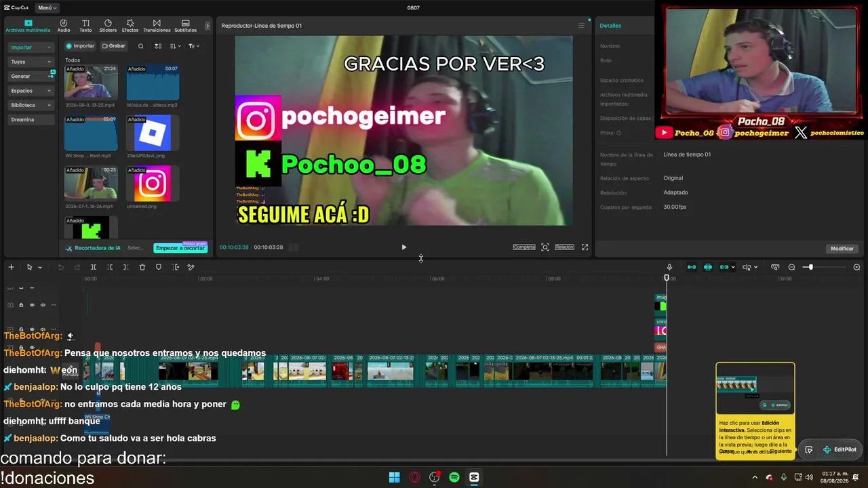Choose the Select pointer tool
This screenshot has width=868, height=488.
(29, 267)
